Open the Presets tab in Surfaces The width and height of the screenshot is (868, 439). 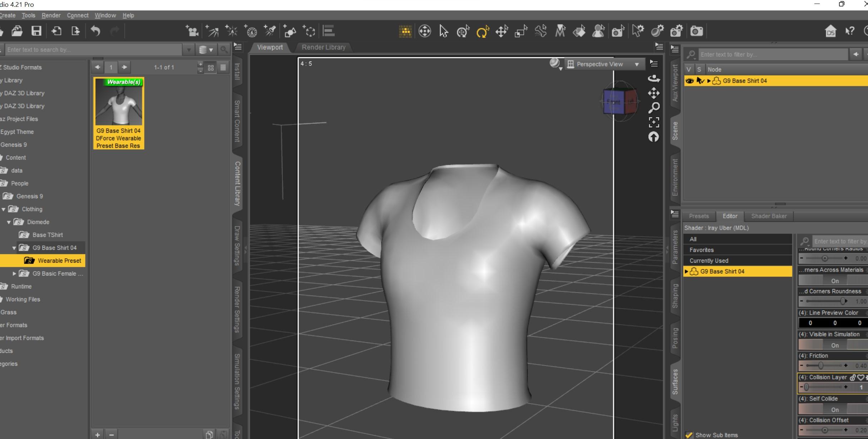point(699,216)
